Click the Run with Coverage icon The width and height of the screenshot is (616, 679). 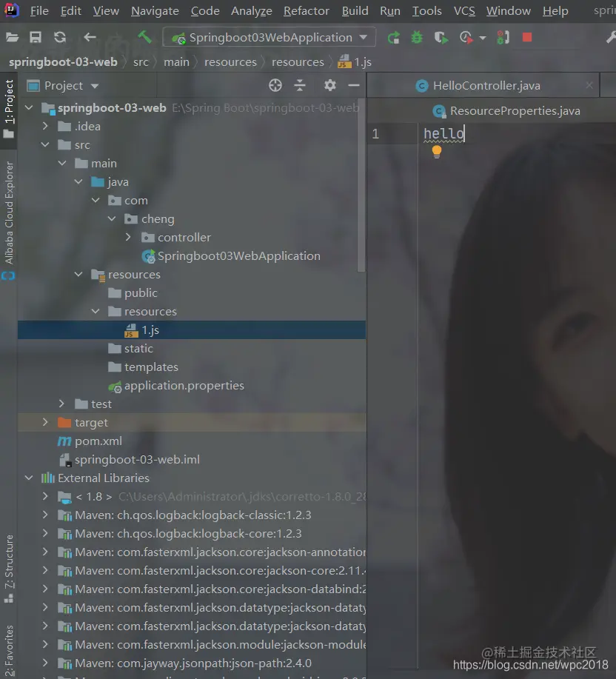(x=441, y=38)
